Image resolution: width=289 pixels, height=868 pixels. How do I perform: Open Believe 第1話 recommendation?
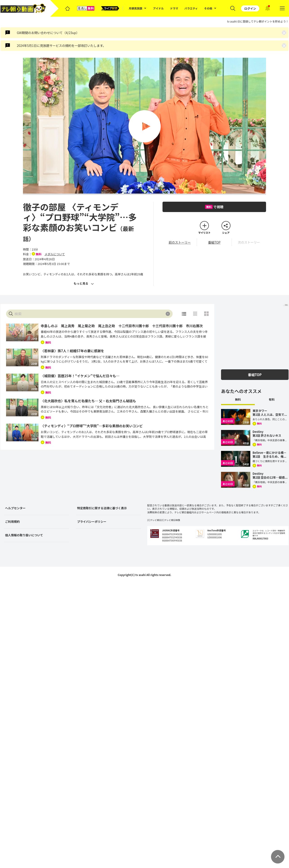pos(254,459)
